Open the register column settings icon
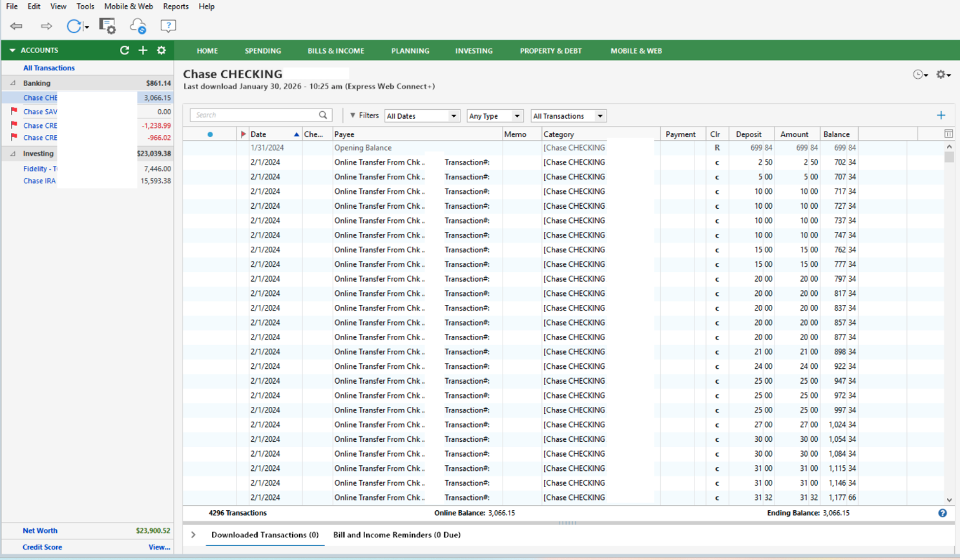Image resolution: width=960 pixels, height=560 pixels. click(948, 134)
